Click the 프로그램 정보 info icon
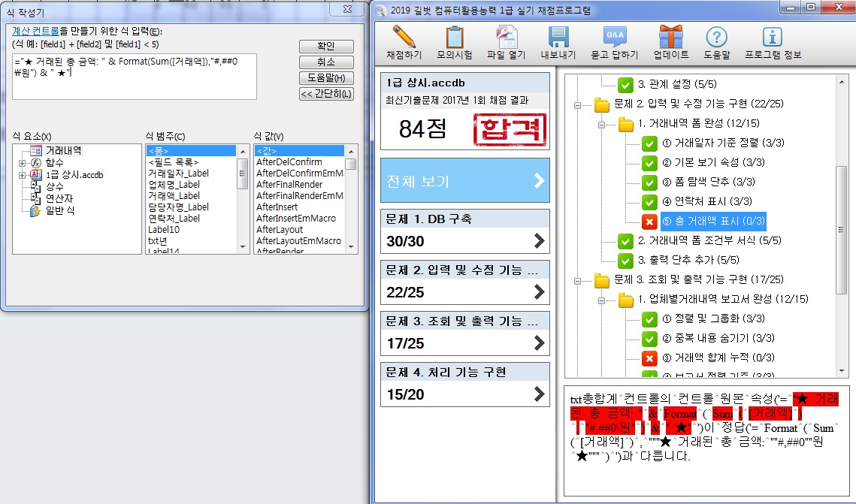 [773, 38]
